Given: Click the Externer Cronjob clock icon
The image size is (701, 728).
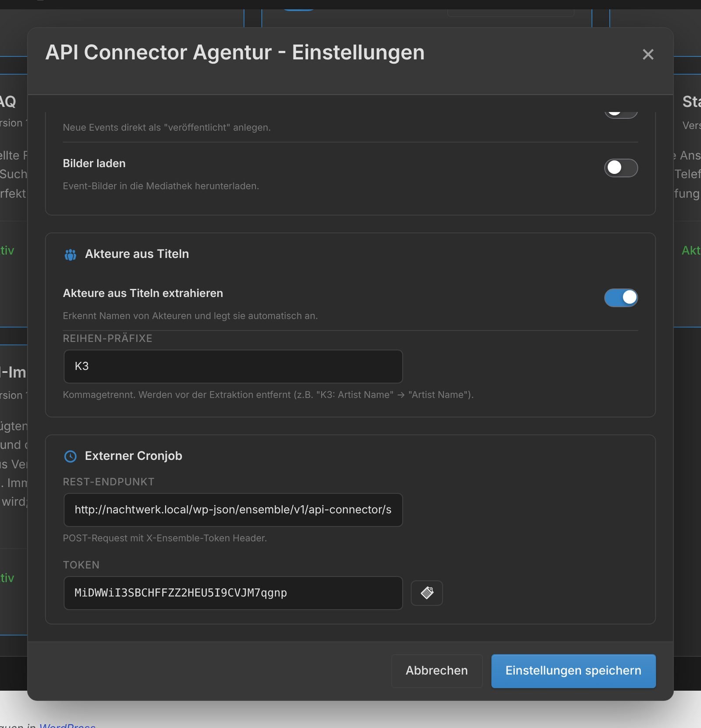Looking at the screenshot, I should [x=70, y=456].
